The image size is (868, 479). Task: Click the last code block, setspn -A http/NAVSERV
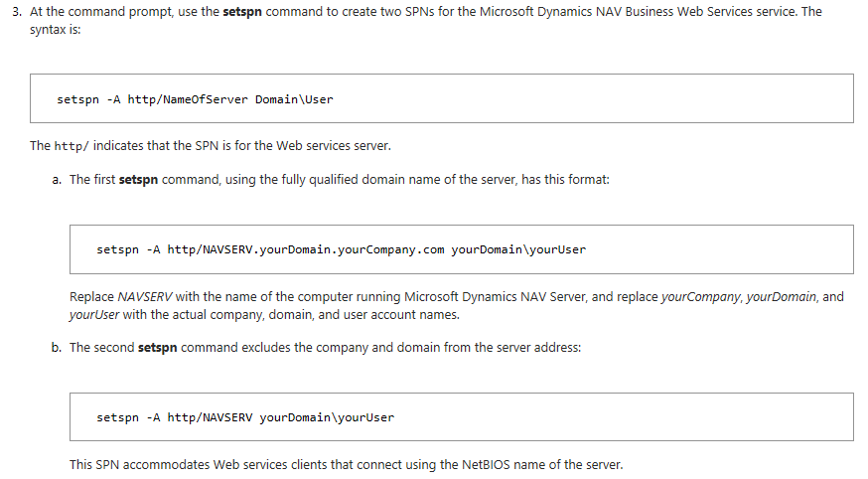point(461,417)
